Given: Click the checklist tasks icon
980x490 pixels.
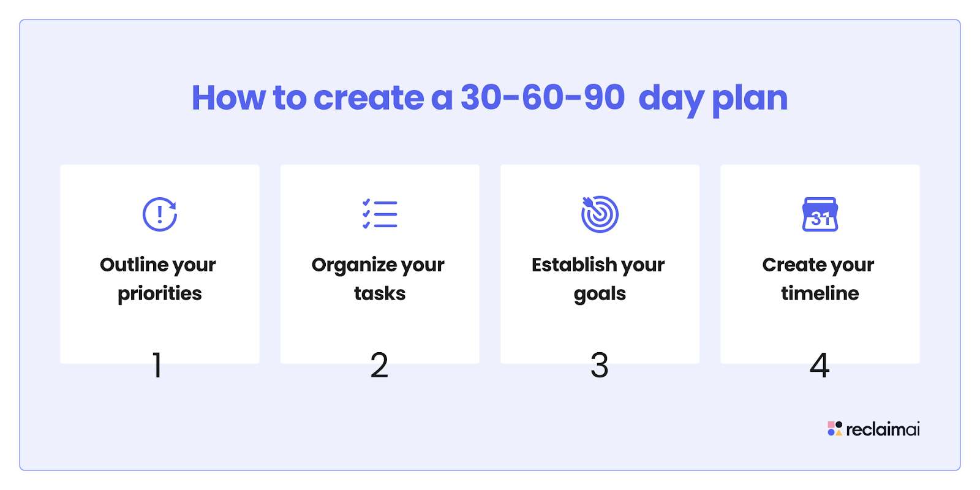Looking at the screenshot, I should click(x=380, y=214).
